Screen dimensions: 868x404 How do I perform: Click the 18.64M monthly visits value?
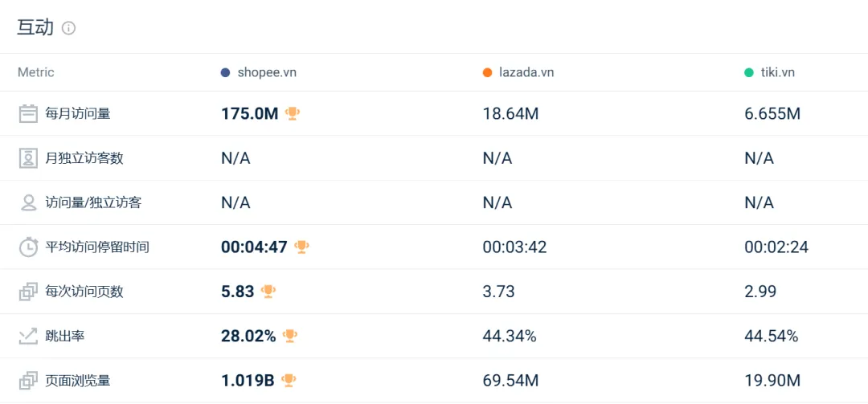(511, 114)
